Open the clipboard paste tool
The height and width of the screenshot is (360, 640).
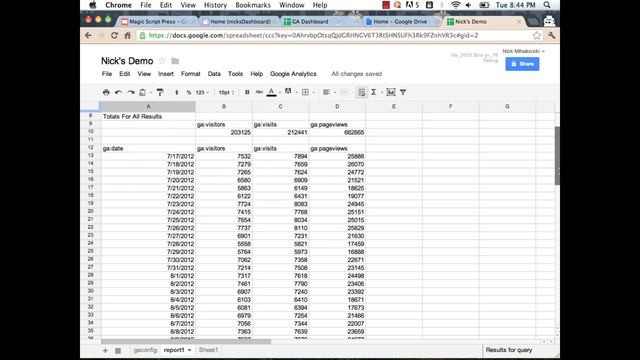click(x=143, y=92)
